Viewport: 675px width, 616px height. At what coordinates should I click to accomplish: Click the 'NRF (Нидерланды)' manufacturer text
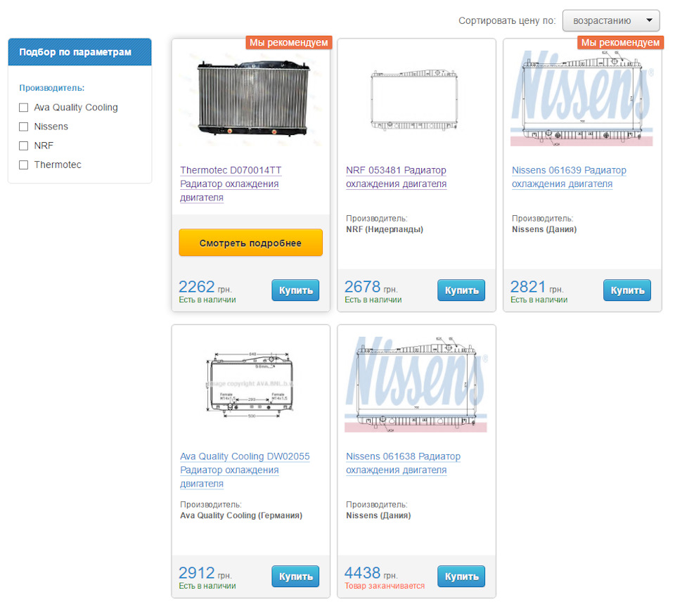385,229
